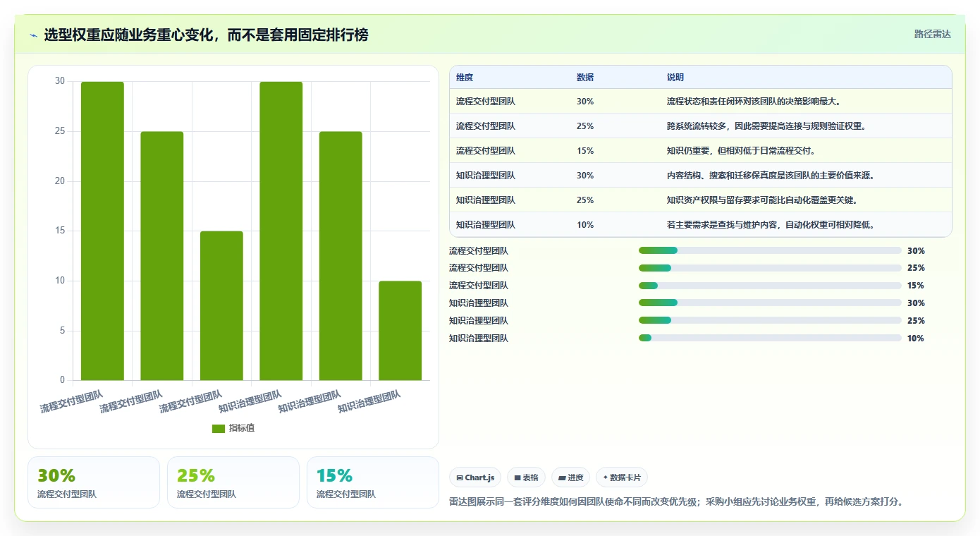This screenshot has height=536, width=980.
Task: Open the 30% 流程交付型团队 stat card
Action: click(94, 482)
